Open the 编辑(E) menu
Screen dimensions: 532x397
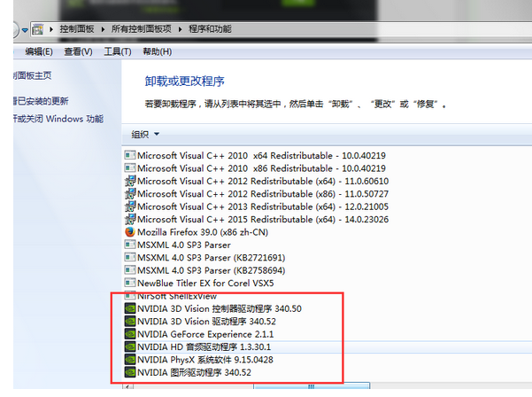pyautogui.click(x=39, y=51)
